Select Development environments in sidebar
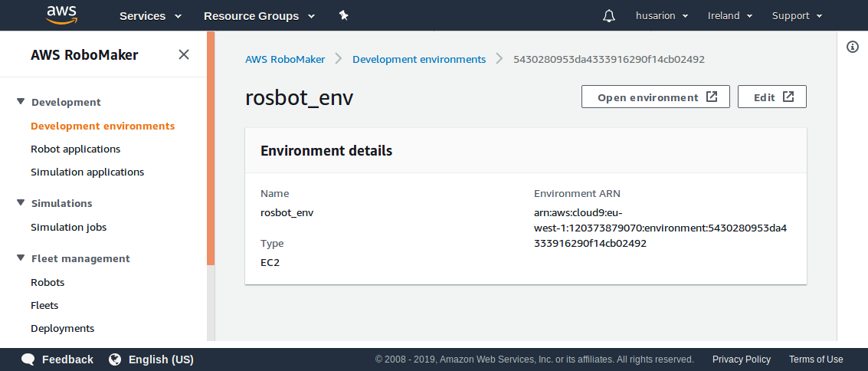 pos(103,126)
